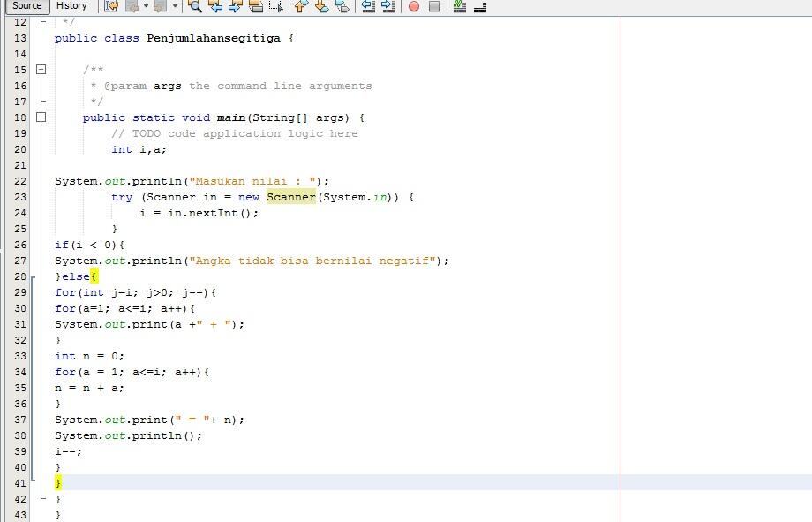Switch to the History view tab
812x522 pixels.
[x=71, y=5]
